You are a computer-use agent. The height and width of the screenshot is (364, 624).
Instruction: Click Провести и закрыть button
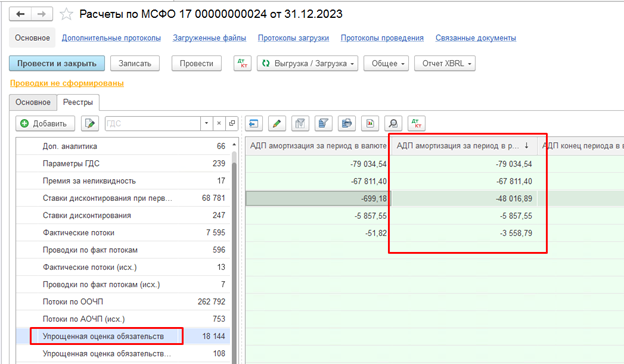57,63
